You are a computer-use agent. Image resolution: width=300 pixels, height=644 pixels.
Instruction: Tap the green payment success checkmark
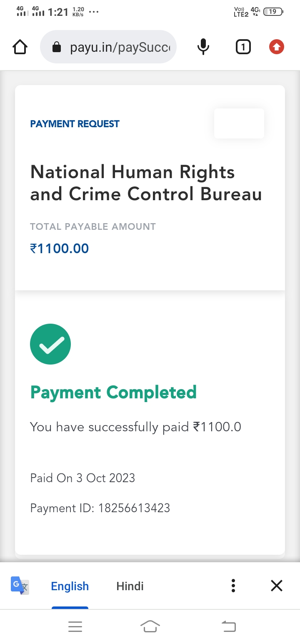pyautogui.click(x=50, y=344)
